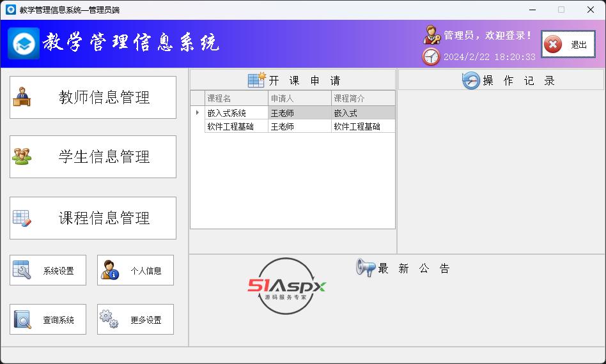This screenshot has height=364, width=606.
Task: Click the clock icon beside date
Action: pos(431,57)
